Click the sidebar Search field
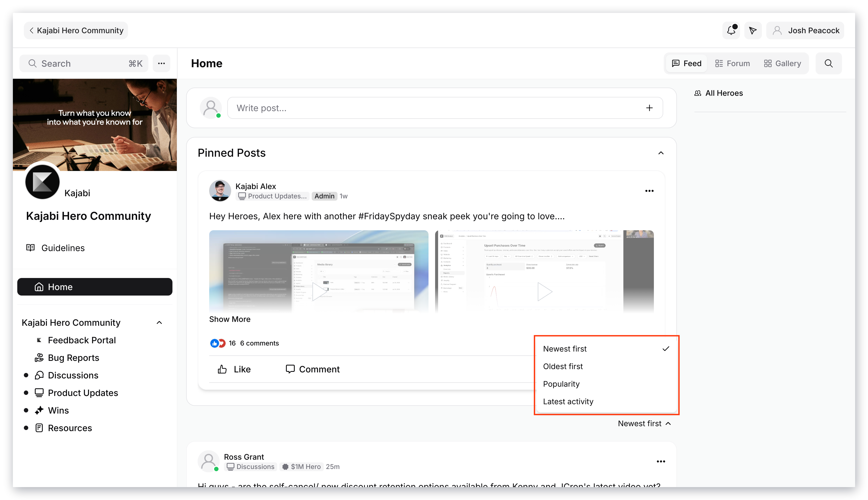The image size is (868, 500). click(84, 64)
